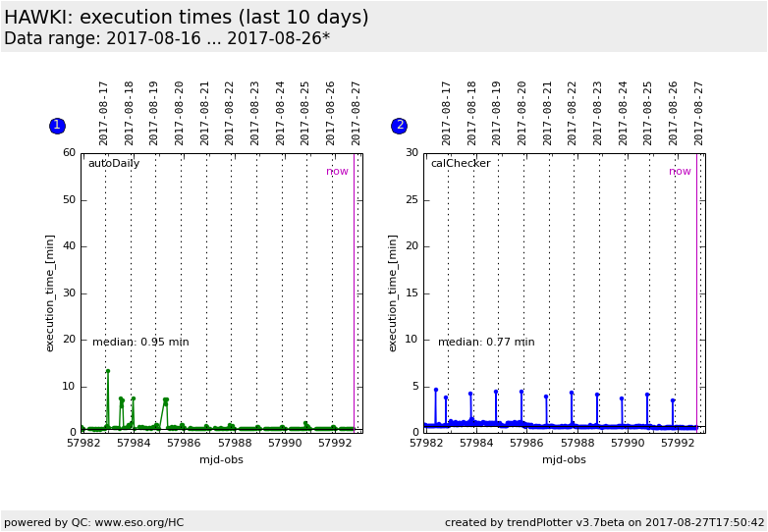Click the HAWKI execution times page title

point(187,18)
